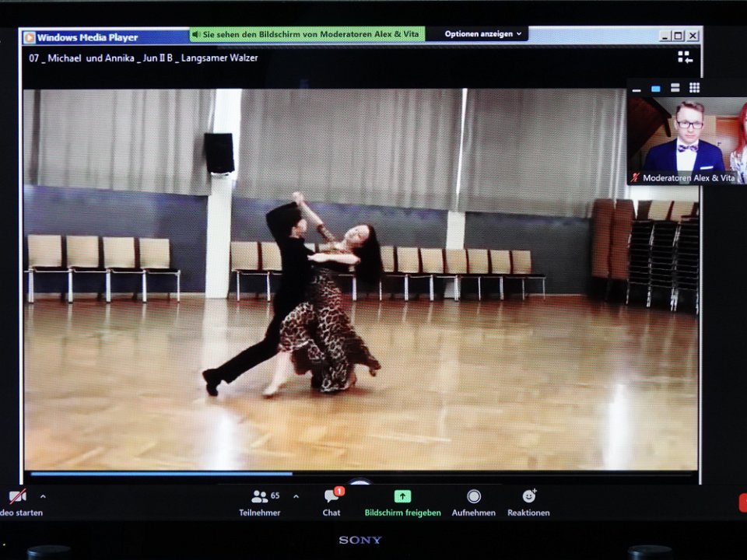The width and height of the screenshot is (747, 560).
Task: Click the video title text 07 _ Michael und Annika
Action: pyautogui.click(x=143, y=58)
